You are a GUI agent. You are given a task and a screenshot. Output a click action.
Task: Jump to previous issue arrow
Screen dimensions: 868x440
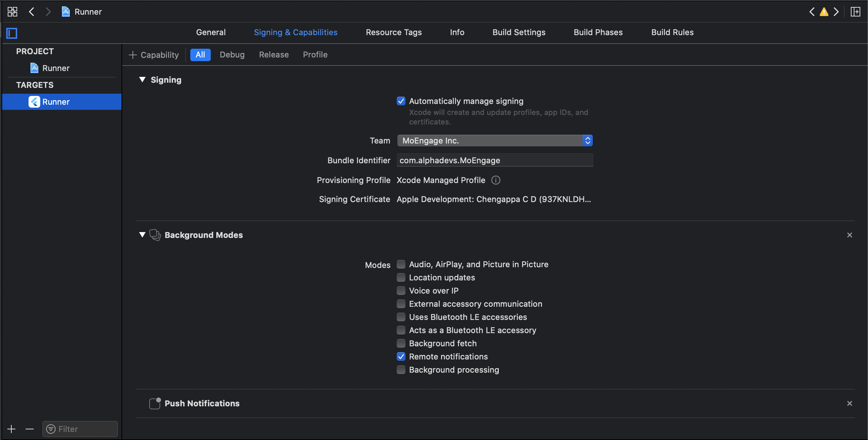click(812, 12)
